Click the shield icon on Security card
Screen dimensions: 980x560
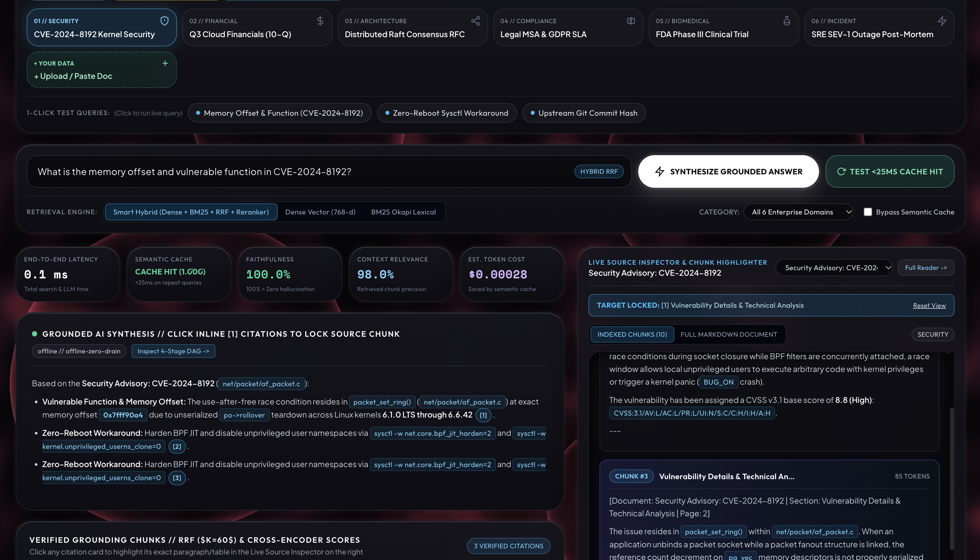coord(164,21)
